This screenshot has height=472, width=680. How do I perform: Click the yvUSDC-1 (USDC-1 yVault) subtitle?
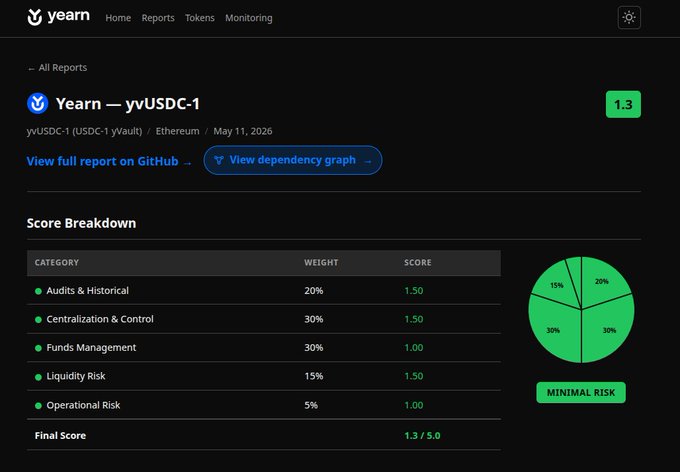point(85,131)
